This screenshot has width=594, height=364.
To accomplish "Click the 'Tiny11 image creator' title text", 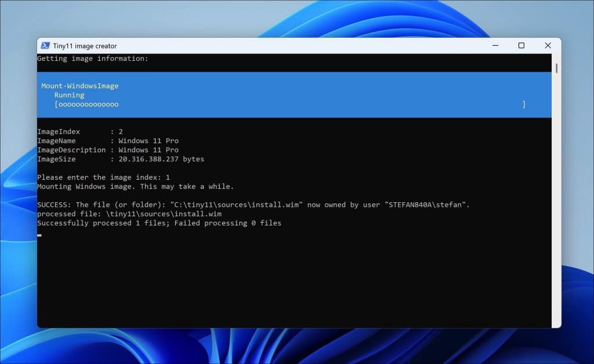I will point(85,46).
